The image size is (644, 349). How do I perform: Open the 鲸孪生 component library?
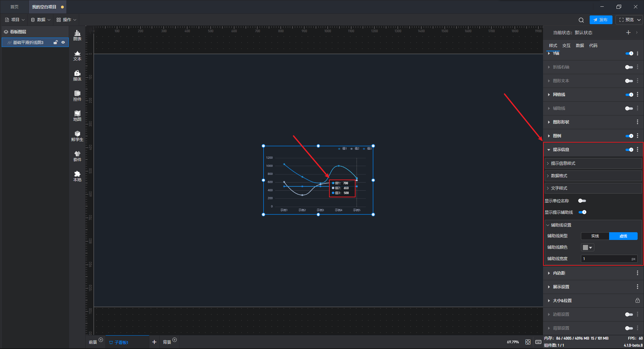coord(77,136)
